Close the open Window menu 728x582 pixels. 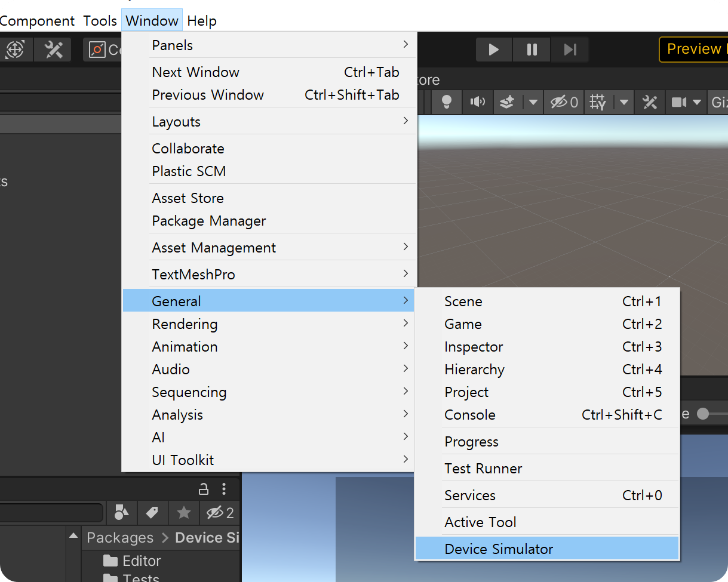pyautogui.click(x=152, y=21)
